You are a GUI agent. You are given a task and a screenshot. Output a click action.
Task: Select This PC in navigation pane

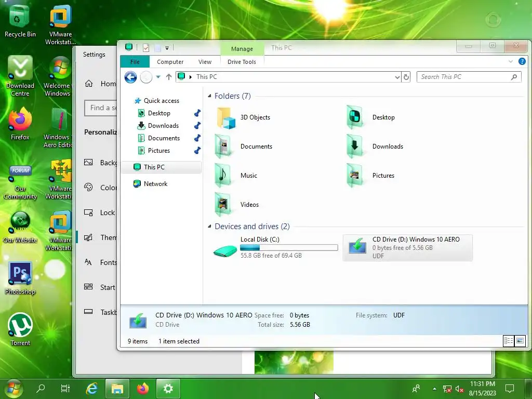(x=161, y=167)
